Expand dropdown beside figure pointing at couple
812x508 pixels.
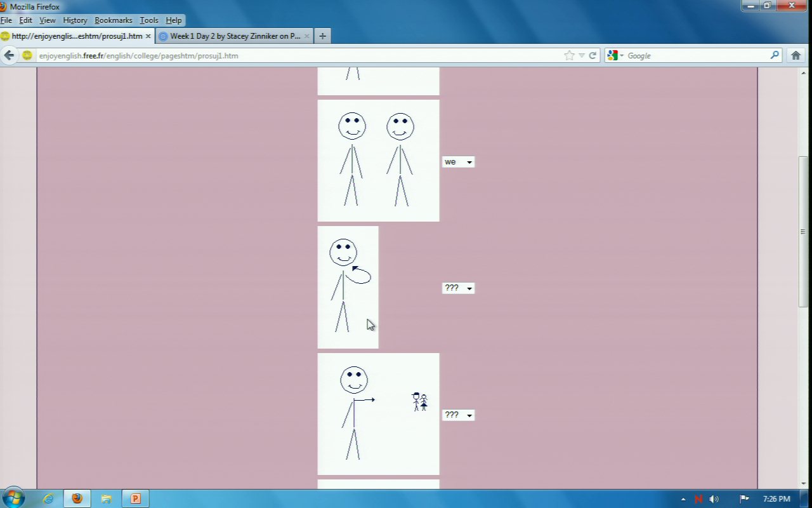pyautogui.click(x=458, y=415)
